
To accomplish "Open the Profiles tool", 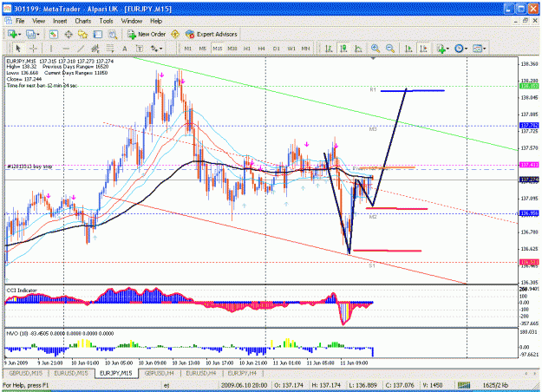I will point(30,34).
